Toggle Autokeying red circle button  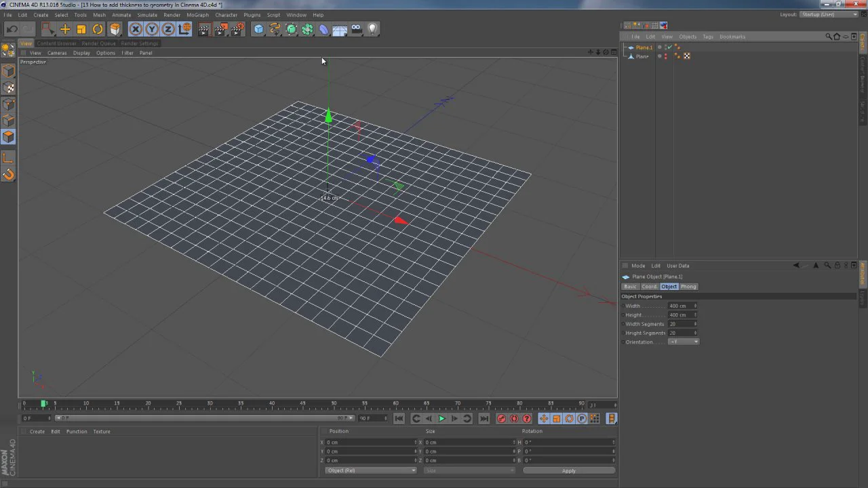coord(514,419)
